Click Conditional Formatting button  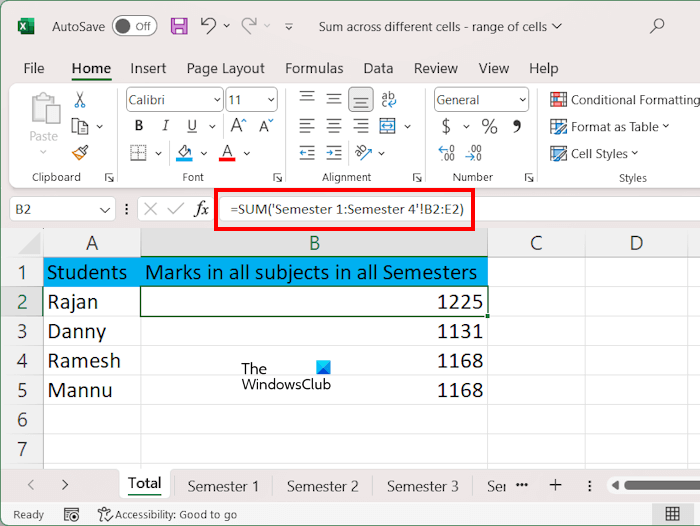click(x=625, y=100)
